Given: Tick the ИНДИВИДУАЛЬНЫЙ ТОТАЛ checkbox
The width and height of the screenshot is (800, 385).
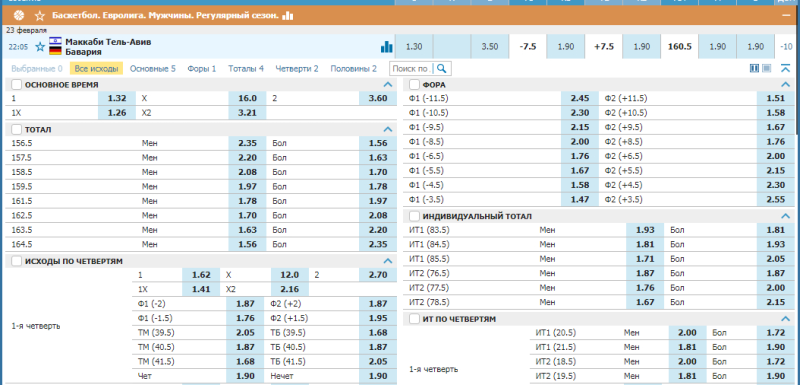Looking at the screenshot, I should (x=414, y=216).
